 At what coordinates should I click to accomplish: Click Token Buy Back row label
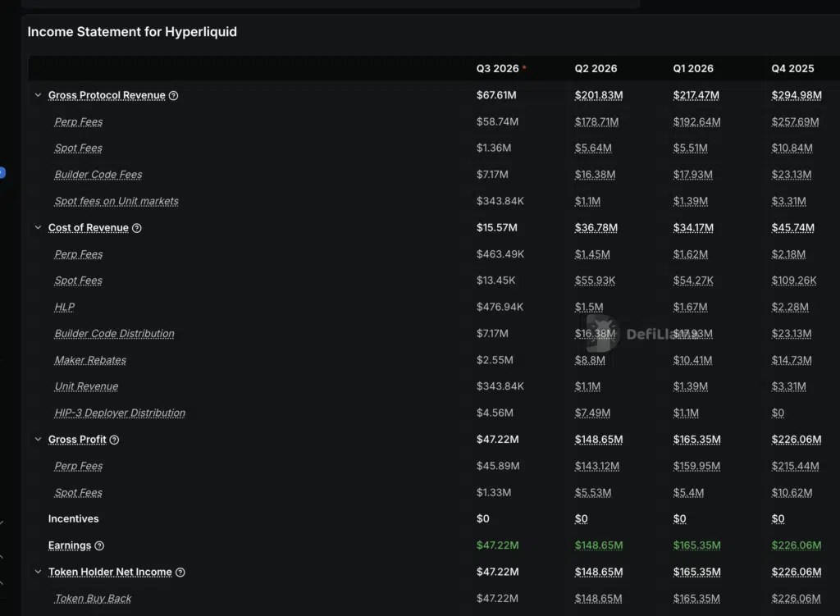click(x=93, y=598)
